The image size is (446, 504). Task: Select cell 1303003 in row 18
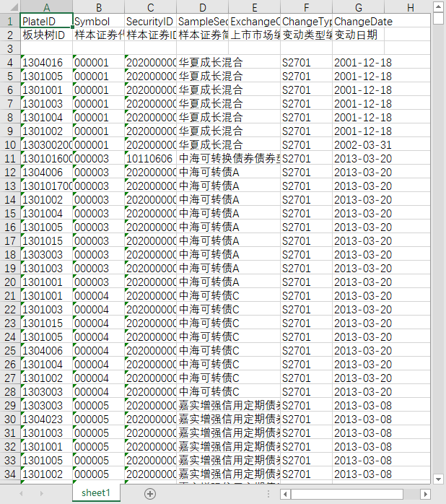(x=47, y=255)
